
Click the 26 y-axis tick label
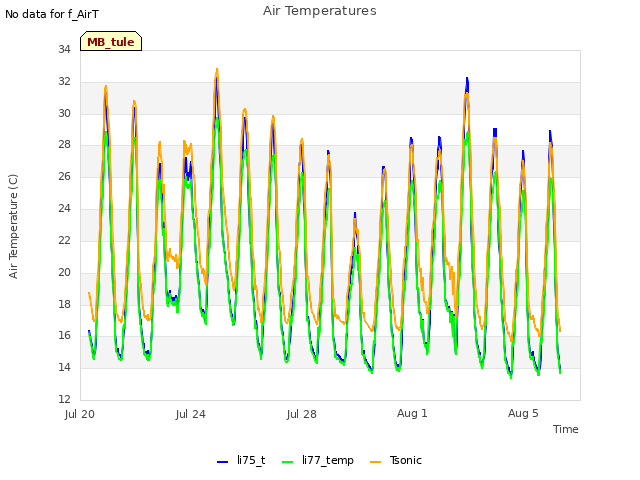coord(64,176)
